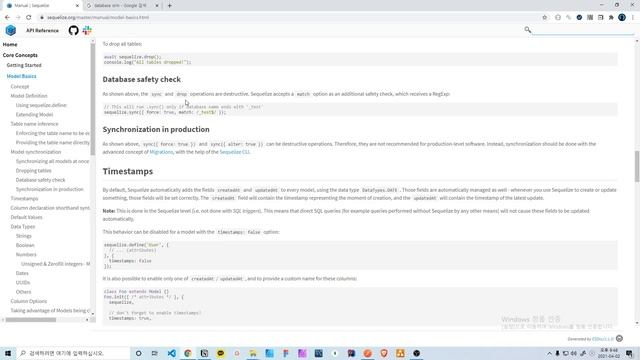640x360 pixels.
Task: Bookmark this page with the star icon
Action: coord(544,18)
